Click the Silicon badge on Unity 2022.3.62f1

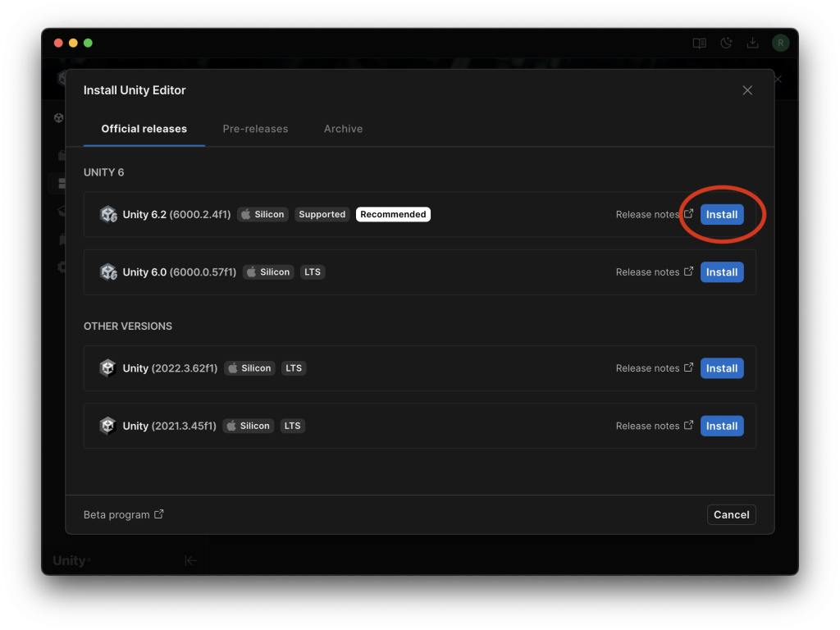(x=249, y=368)
